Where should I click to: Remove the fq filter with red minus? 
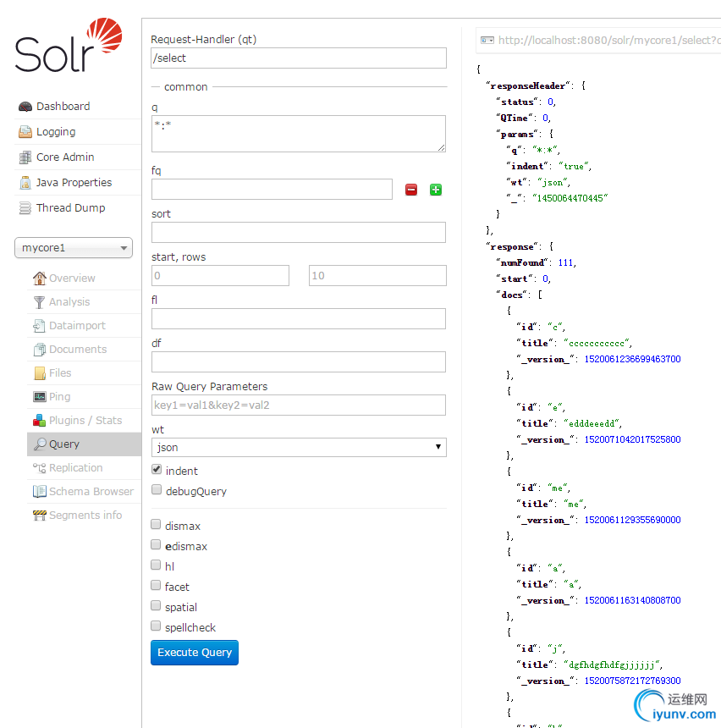411,190
